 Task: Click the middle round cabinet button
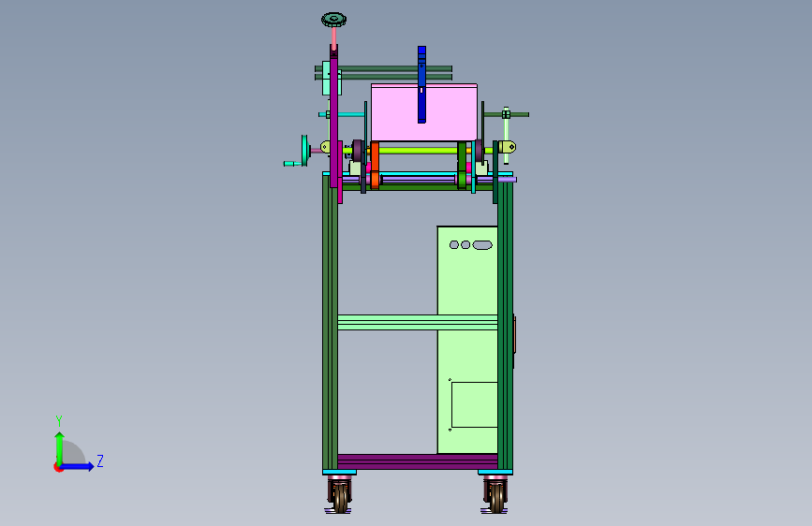pyautogui.click(x=465, y=245)
